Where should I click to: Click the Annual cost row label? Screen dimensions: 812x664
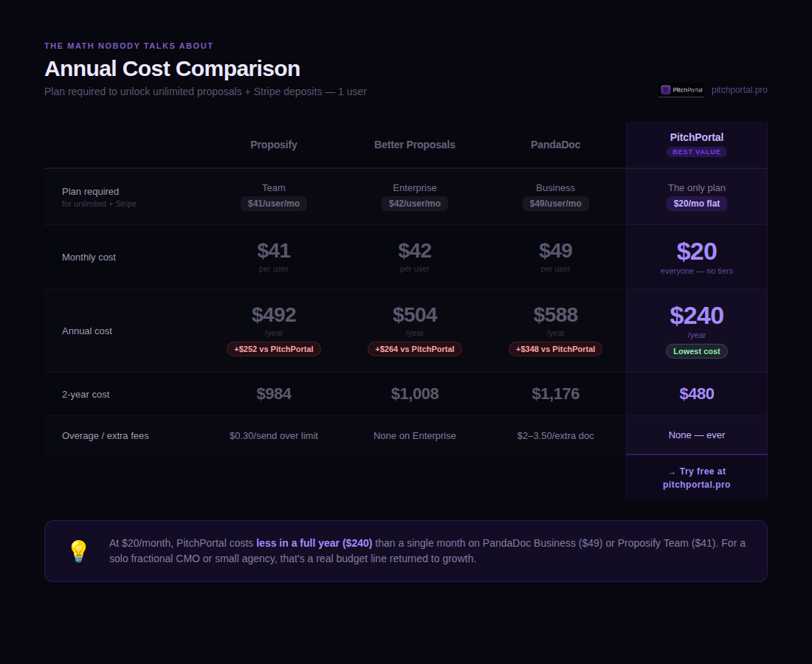(87, 331)
